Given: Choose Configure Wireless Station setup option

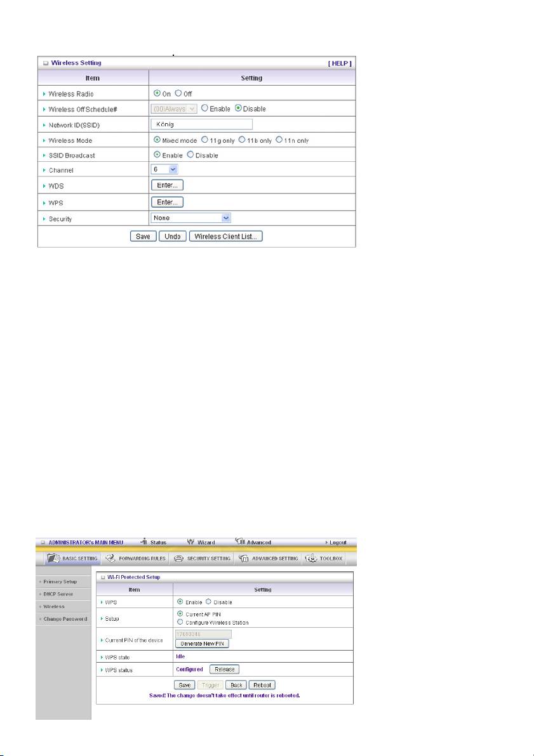Looking at the screenshot, I should [180, 622].
